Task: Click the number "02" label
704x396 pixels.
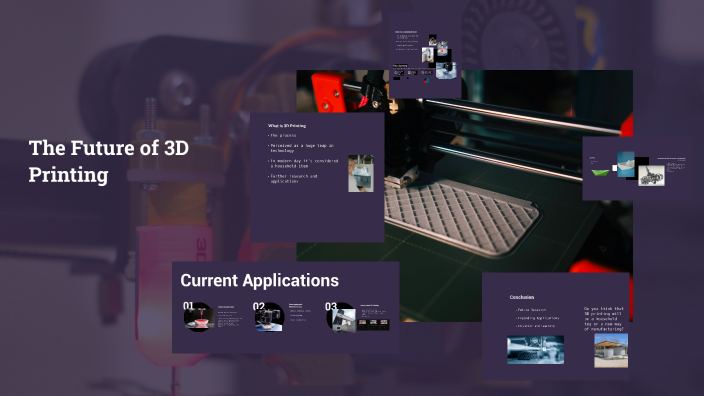Action: [x=259, y=306]
